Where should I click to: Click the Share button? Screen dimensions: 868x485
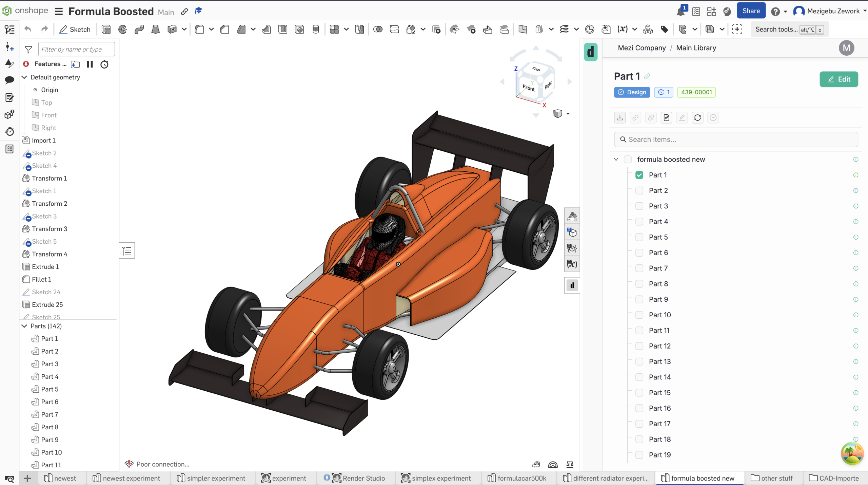click(x=751, y=11)
